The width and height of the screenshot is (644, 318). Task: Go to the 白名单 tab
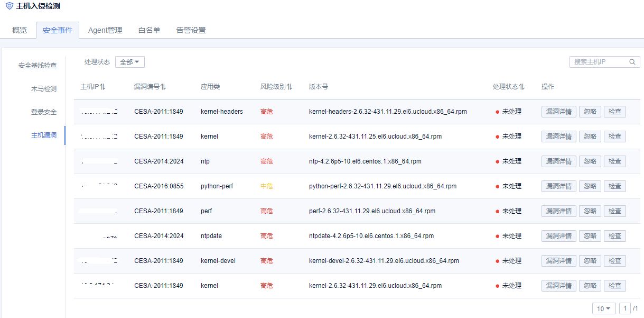[x=149, y=30]
